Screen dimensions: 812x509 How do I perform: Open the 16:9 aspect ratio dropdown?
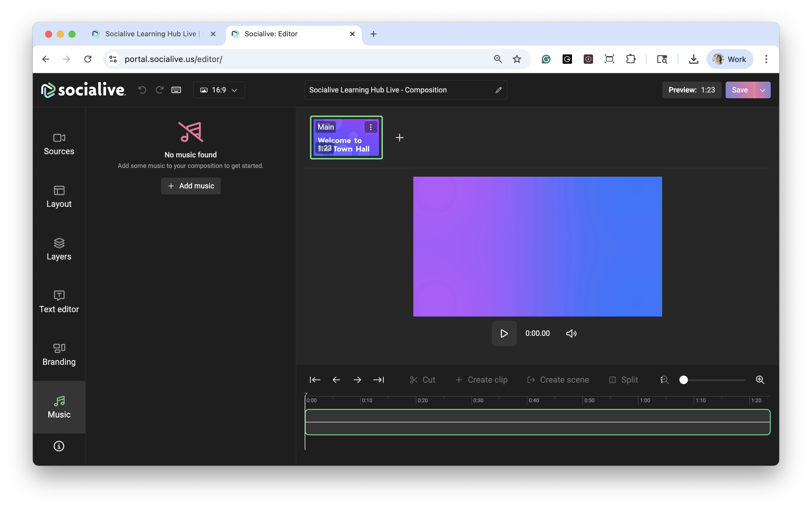pyautogui.click(x=219, y=90)
